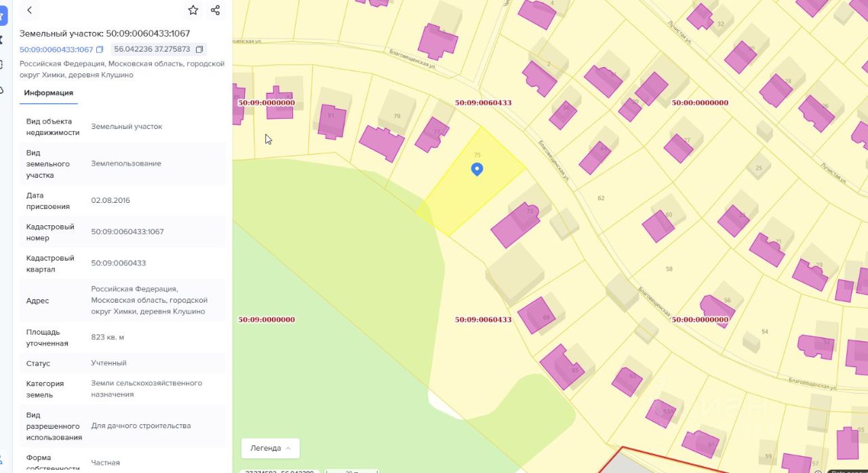Click parcel number 32 on map

tap(721, 24)
